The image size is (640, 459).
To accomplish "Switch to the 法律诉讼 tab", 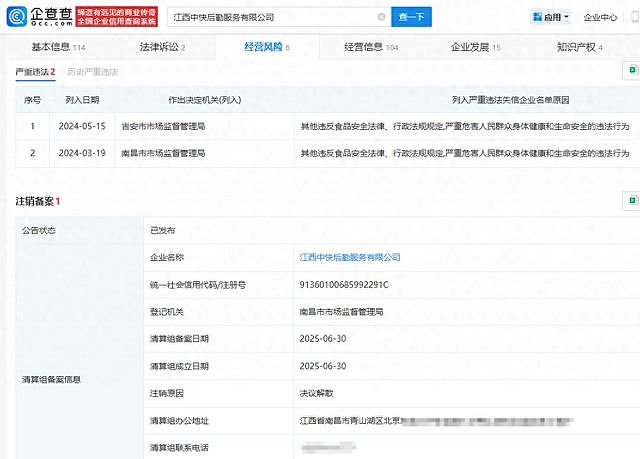I will pyautogui.click(x=162, y=47).
